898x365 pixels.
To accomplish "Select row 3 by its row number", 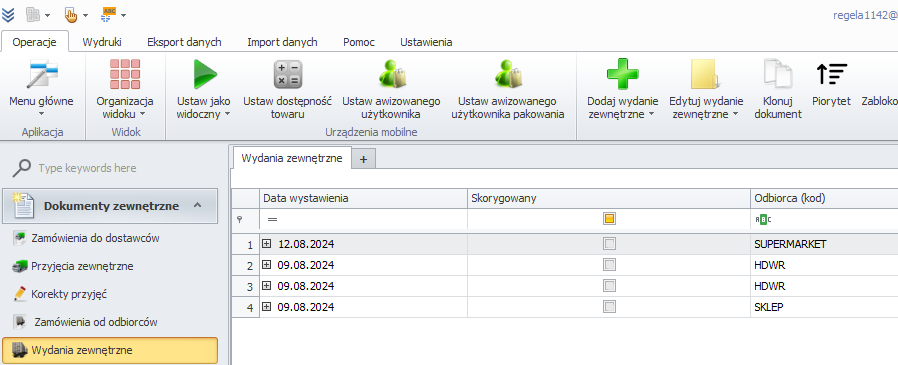I will 246,286.
